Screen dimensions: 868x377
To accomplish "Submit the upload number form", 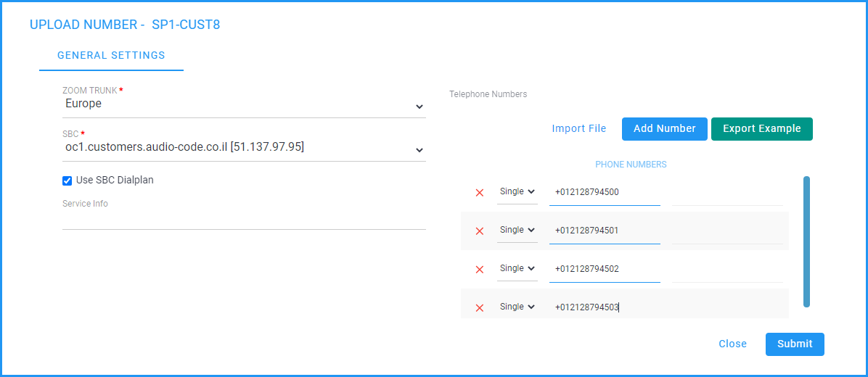I will coord(795,344).
